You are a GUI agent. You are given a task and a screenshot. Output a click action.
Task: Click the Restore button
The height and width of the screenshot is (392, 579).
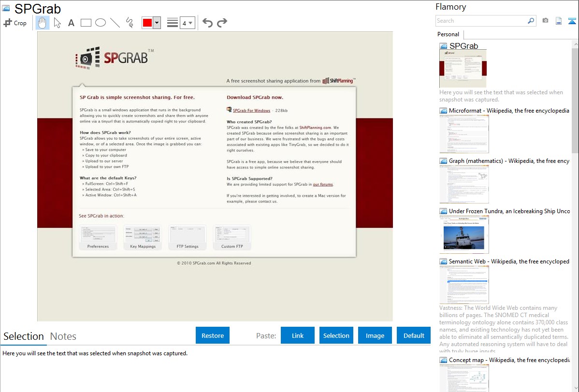[213, 335]
